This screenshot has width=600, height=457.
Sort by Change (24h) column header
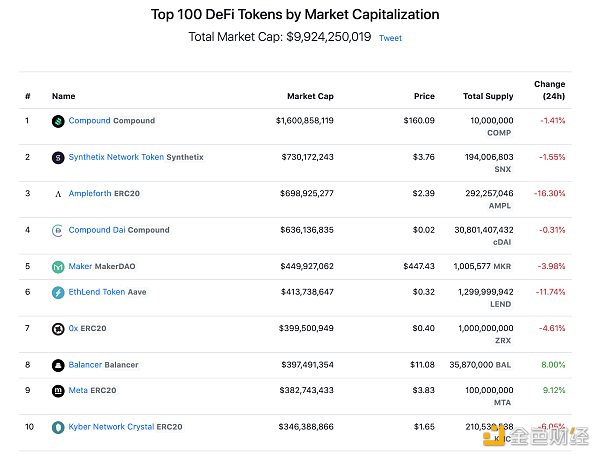tap(549, 90)
